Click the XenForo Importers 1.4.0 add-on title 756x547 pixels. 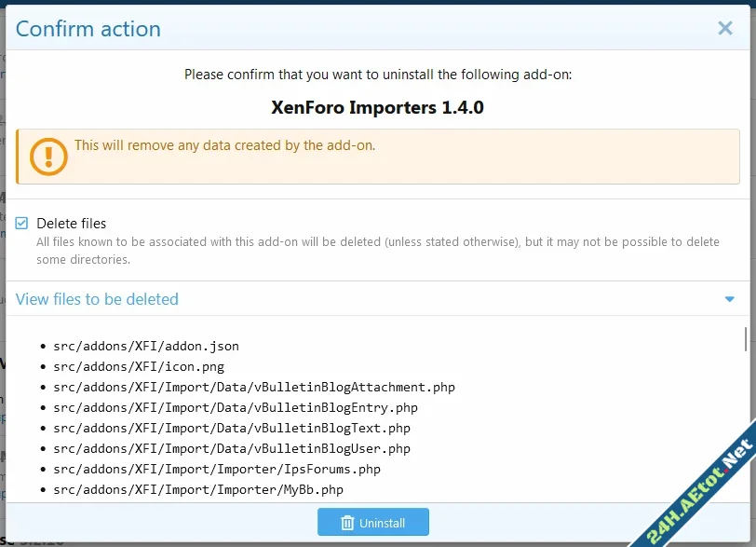click(x=377, y=107)
